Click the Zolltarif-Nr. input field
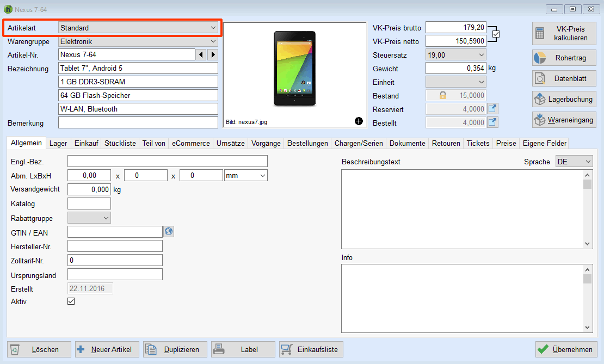 [x=115, y=260]
